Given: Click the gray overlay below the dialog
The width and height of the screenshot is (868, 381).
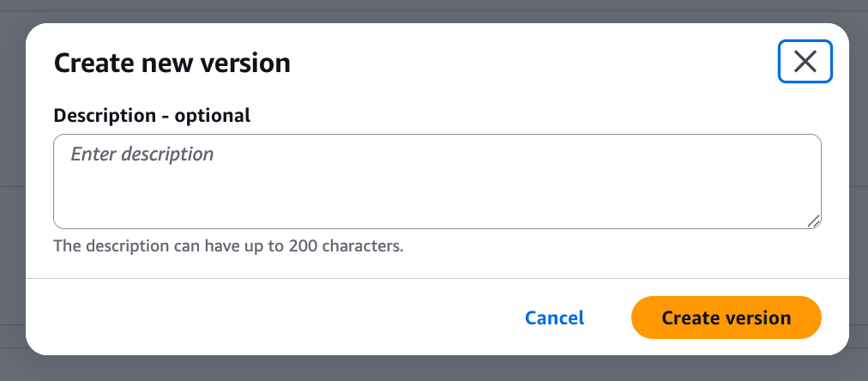Looking at the screenshot, I should pos(429,370).
